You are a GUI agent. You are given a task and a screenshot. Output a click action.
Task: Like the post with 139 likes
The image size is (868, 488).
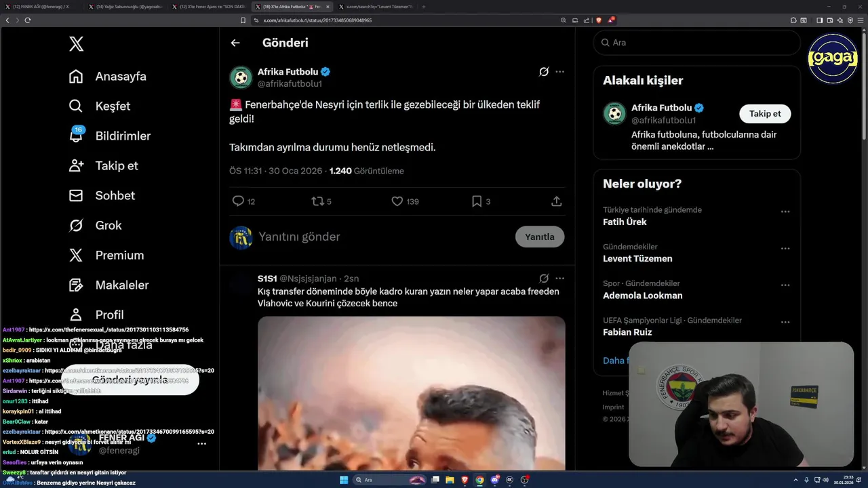point(397,201)
